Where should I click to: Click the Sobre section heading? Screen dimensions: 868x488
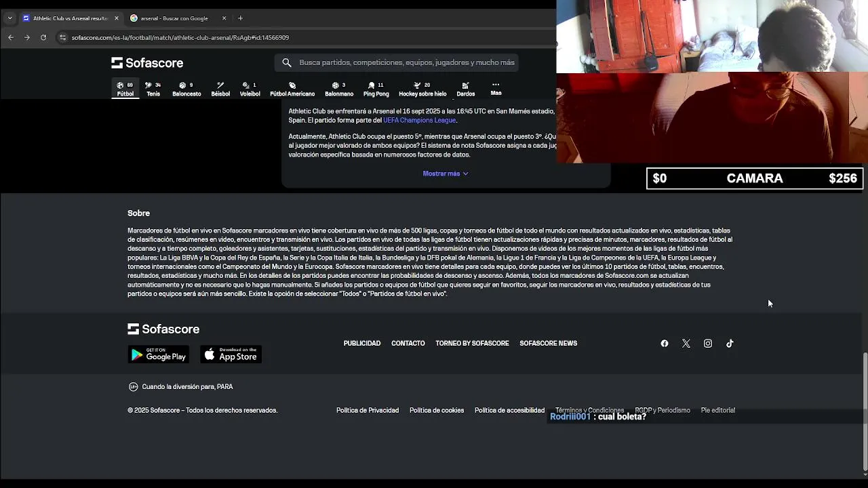138,213
